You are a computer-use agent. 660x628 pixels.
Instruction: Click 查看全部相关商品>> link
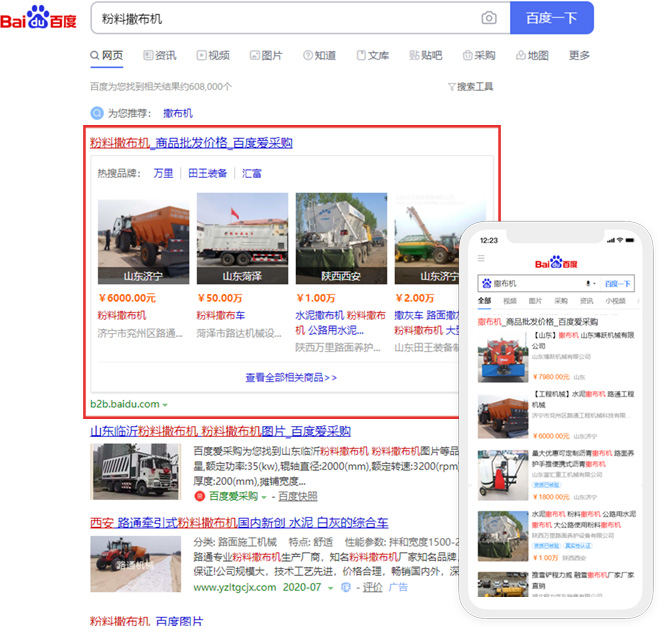coord(291,378)
